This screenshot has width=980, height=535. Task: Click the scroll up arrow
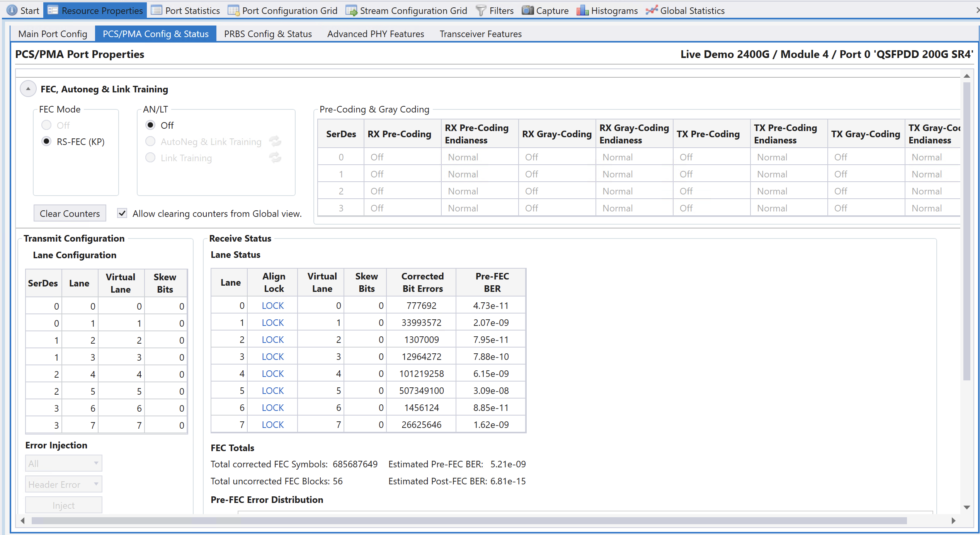(967, 76)
